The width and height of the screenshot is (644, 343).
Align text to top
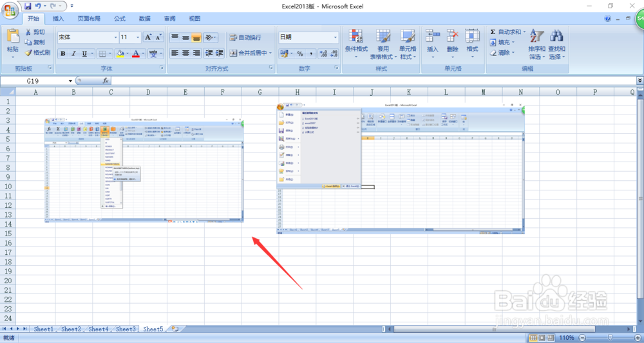pyautogui.click(x=175, y=37)
